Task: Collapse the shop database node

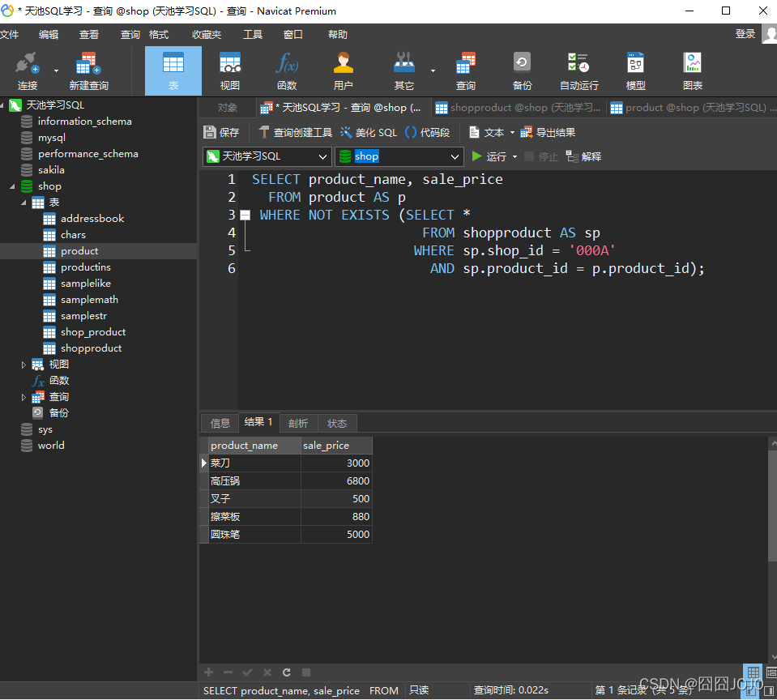Action: click(12, 187)
